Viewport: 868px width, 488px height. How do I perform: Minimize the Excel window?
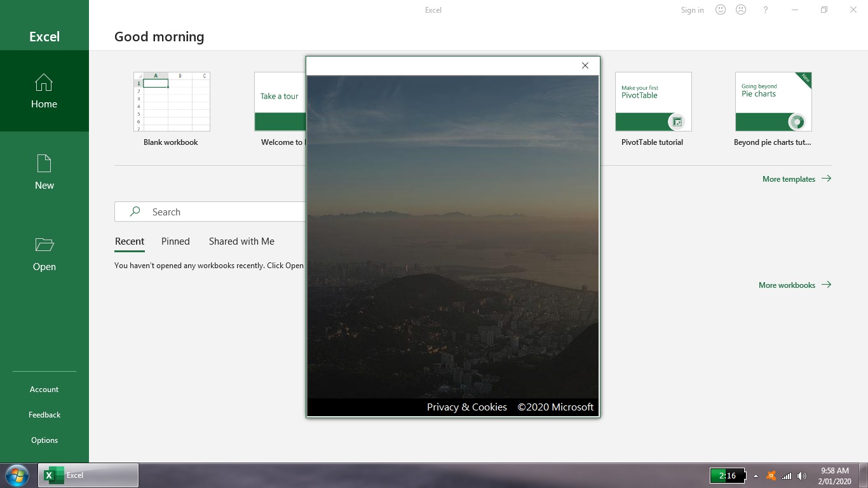coord(796,10)
